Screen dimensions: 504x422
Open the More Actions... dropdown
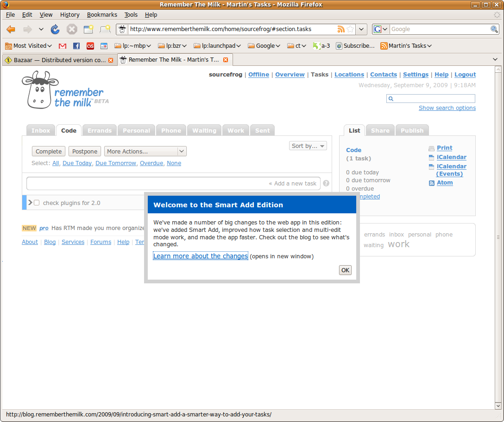(x=145, y=151)
